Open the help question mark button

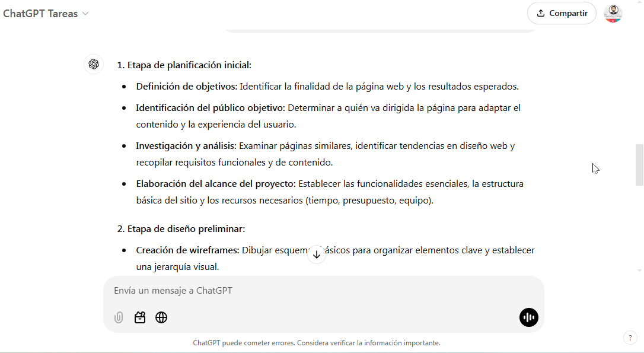[630, 338]
